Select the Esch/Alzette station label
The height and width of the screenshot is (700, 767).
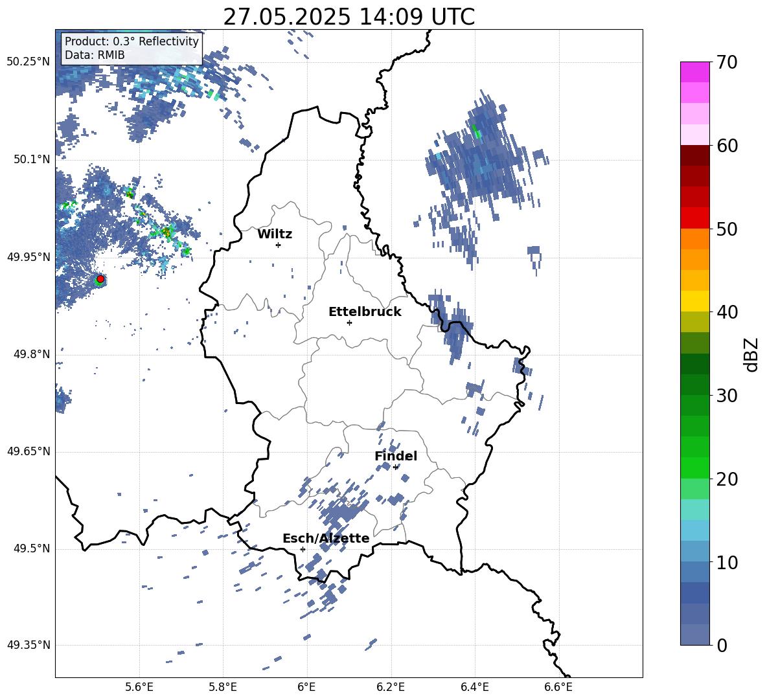326,538
